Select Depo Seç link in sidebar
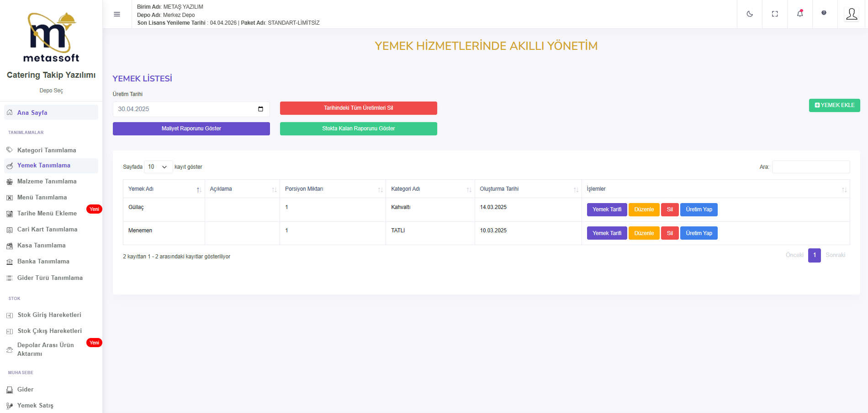Image resolution: width=868 pixels, height=413 pixels. pos(51,91)
